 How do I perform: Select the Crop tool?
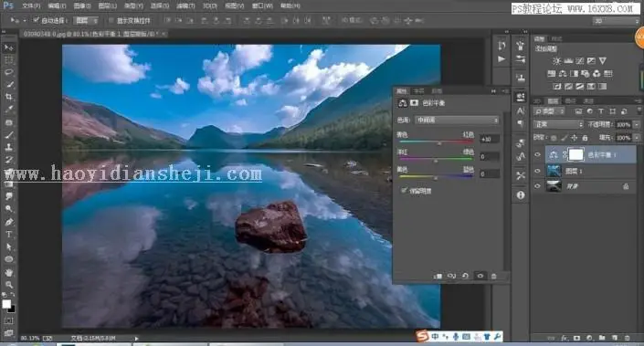click(8, 97)
